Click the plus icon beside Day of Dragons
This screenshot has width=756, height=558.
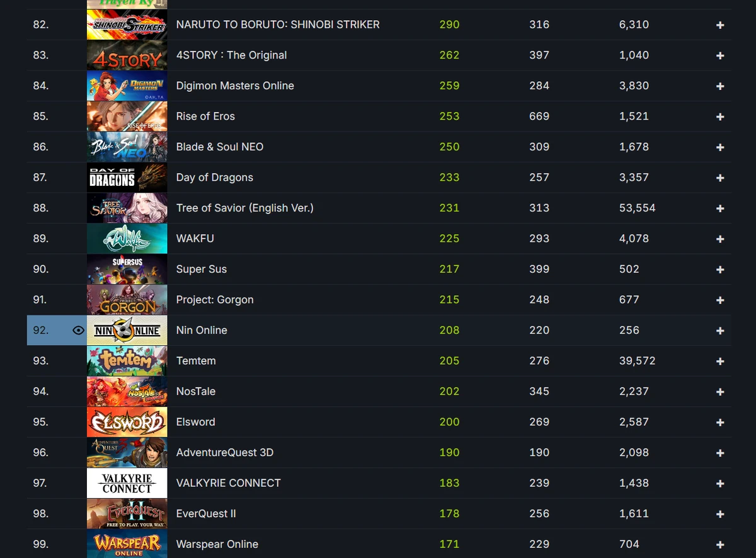click(x=720, y=178)
